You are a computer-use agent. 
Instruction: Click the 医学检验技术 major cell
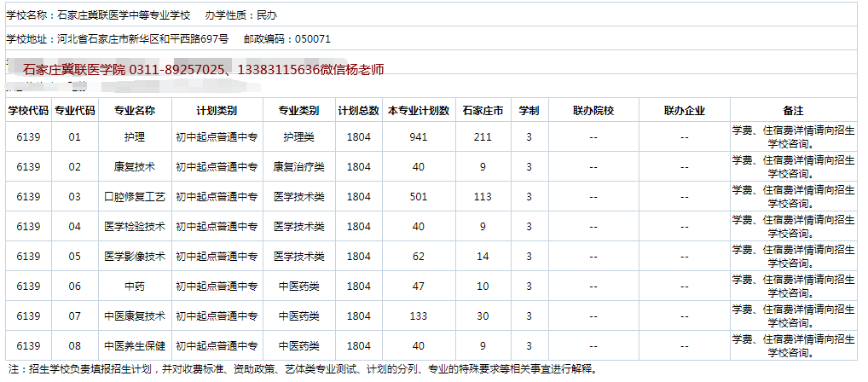[x=135, y=227]
